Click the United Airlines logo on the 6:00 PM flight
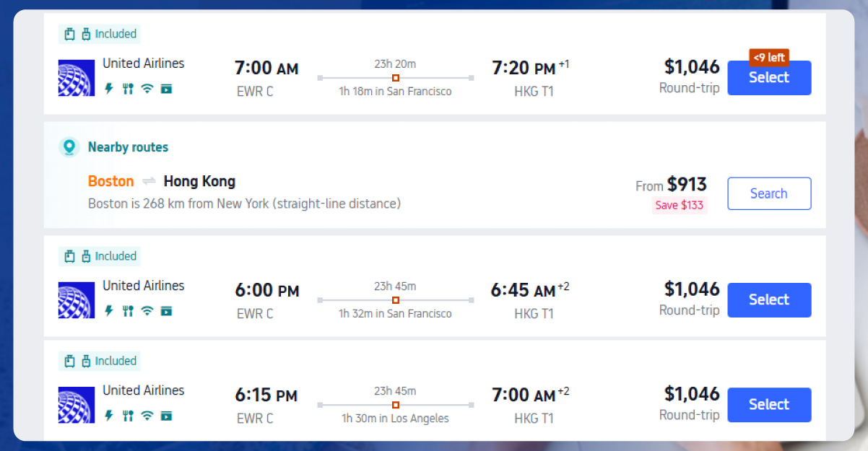Screen dimensions: 868x451 point(77,300)
